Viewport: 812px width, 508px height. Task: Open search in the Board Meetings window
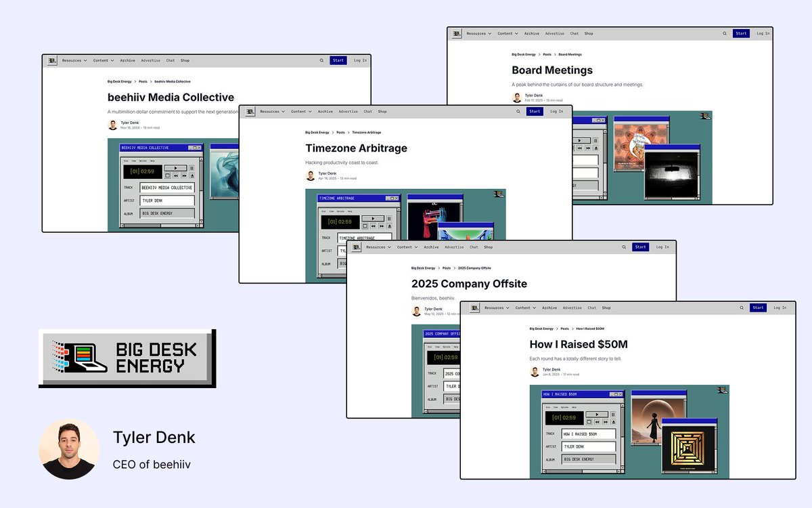pos(725,33)
